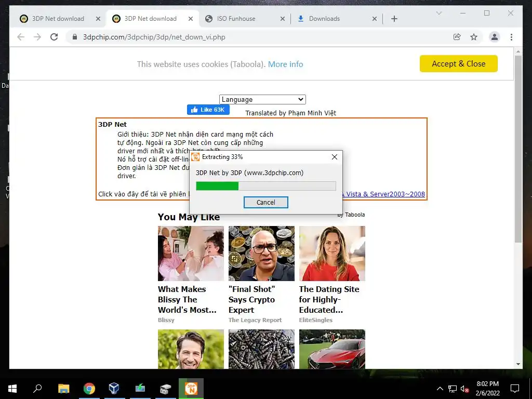Expand the Language dropdown
Screen dimensions: 532x399
coord(262,99)
